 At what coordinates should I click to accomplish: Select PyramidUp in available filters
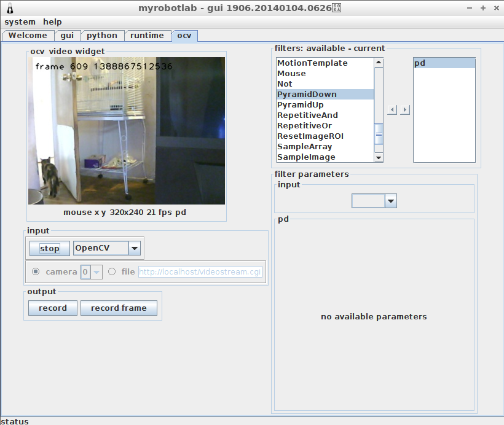tap(300, 105)
